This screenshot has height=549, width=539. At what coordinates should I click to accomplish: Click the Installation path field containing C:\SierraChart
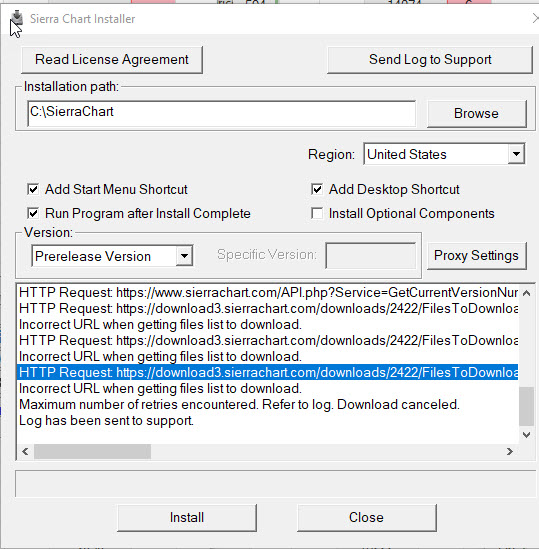(221, 113)
